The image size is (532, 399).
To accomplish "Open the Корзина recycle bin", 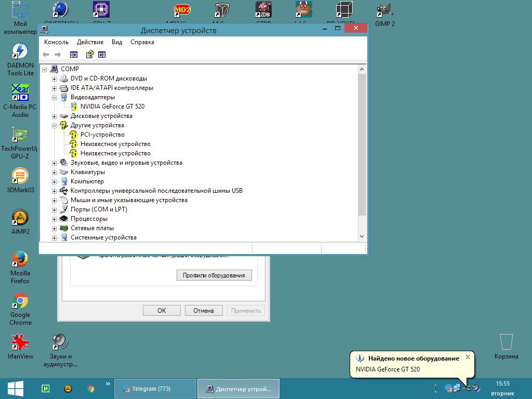I will pyautogui.click(x=506, y=346).
